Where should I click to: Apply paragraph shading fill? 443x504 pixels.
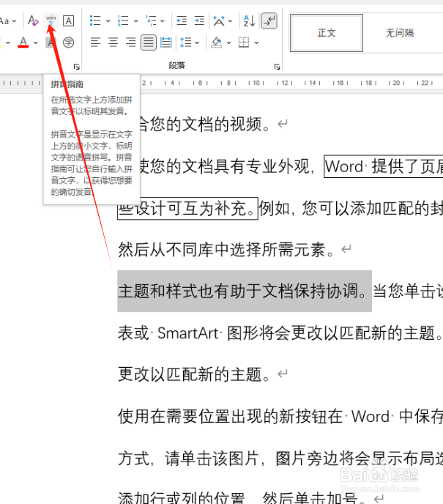pyautogui.click(x=216, y=42)
